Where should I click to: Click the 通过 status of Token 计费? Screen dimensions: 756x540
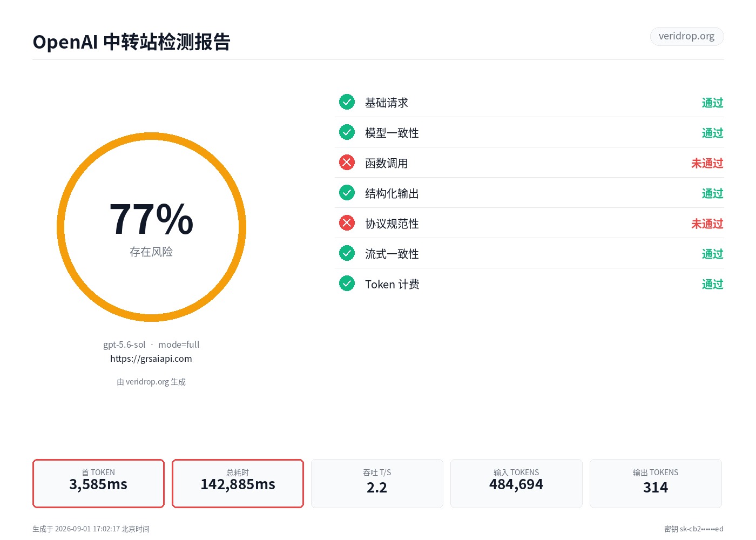[x=713, y=284]
